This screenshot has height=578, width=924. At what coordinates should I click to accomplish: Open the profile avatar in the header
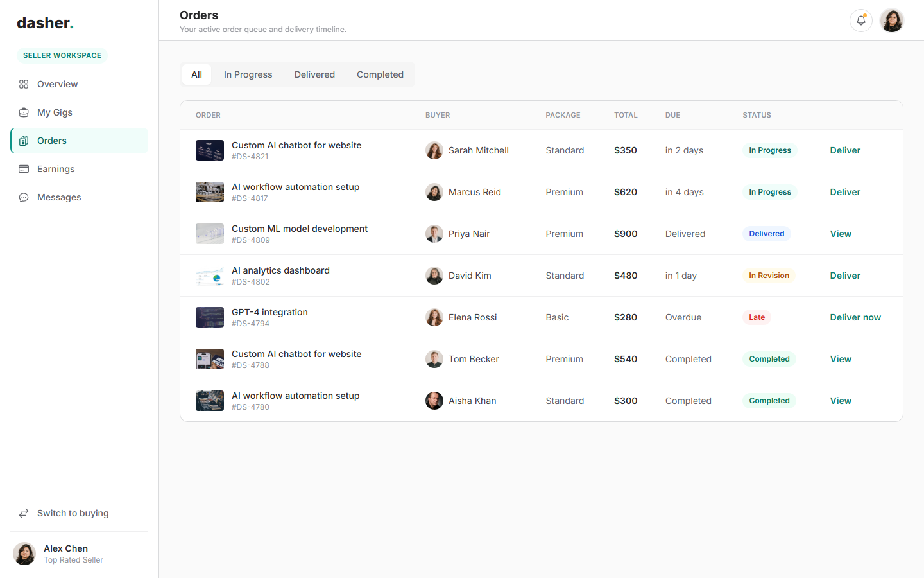(892, 21)
